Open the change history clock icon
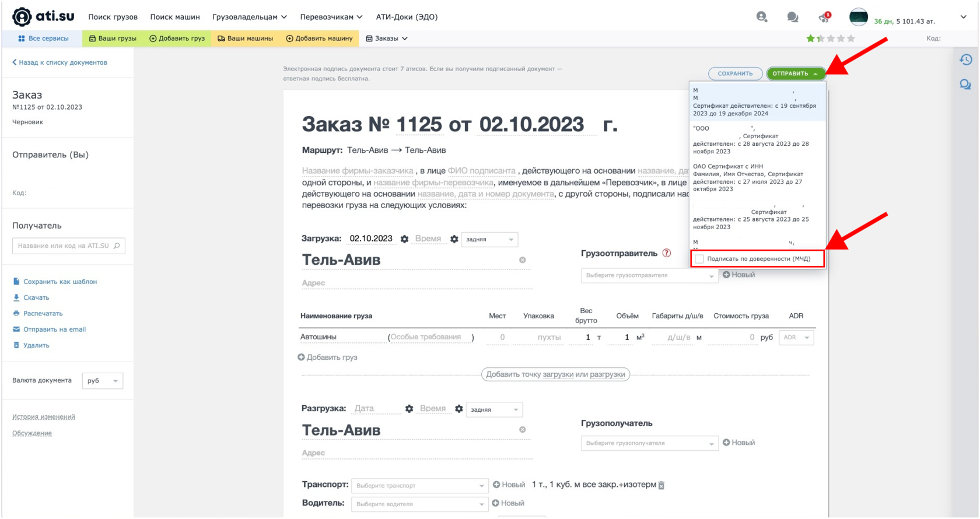Image resolution: width=980 pixels, height=519 pixels. pos(966,59)
